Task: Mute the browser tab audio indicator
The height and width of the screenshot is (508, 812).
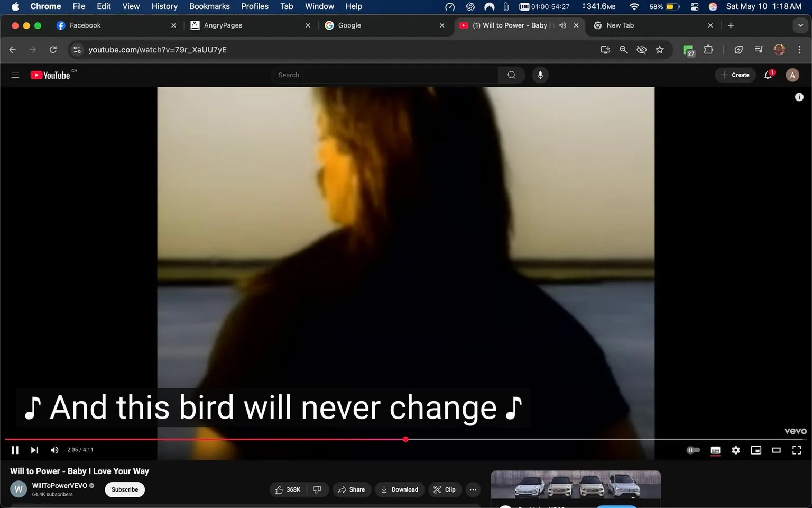Action: 562,25
